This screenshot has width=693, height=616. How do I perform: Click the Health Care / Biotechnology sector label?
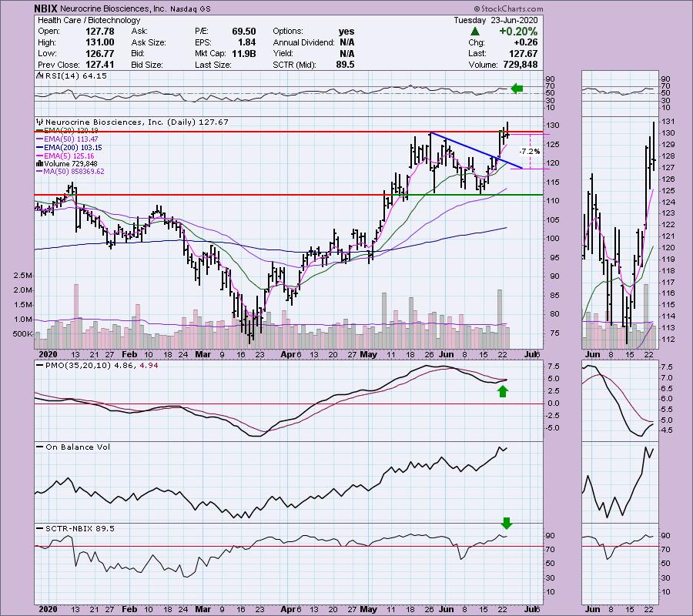pos(89,20)
